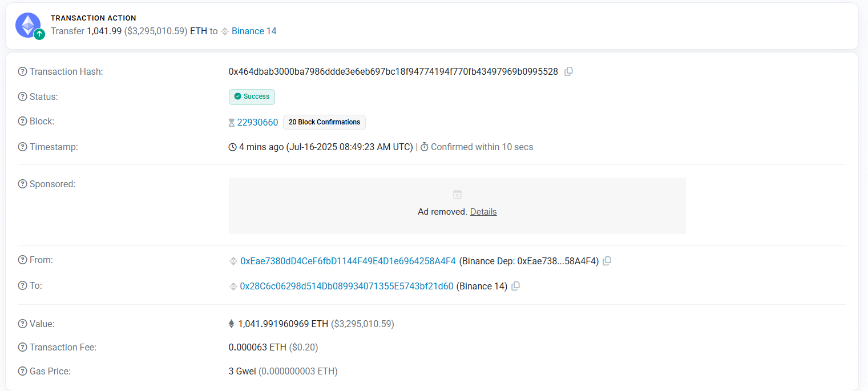Screen dimensions: 868x391
Task: Open the From address 0xEae7380d link
Action: (x=348, y=261)
